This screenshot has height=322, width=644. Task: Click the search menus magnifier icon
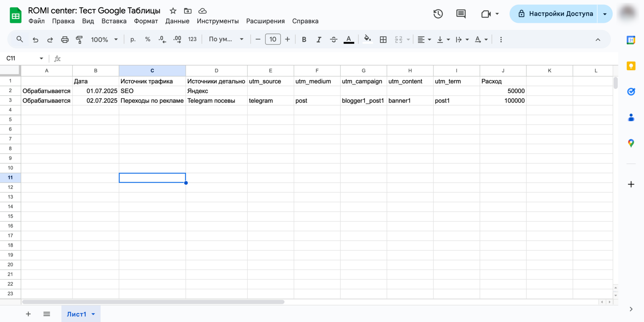point(20,39)
